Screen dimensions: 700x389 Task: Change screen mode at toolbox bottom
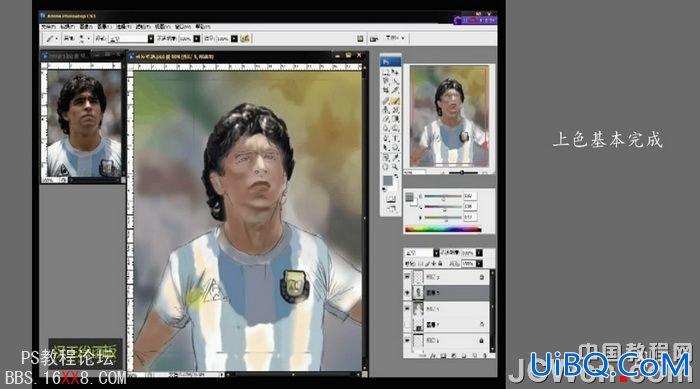pos(391,208)
